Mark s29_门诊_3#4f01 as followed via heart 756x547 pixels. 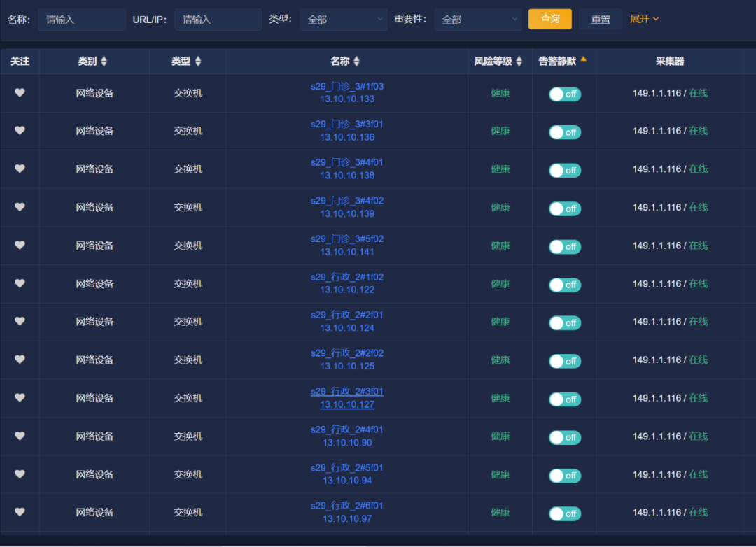pos(20,169)
